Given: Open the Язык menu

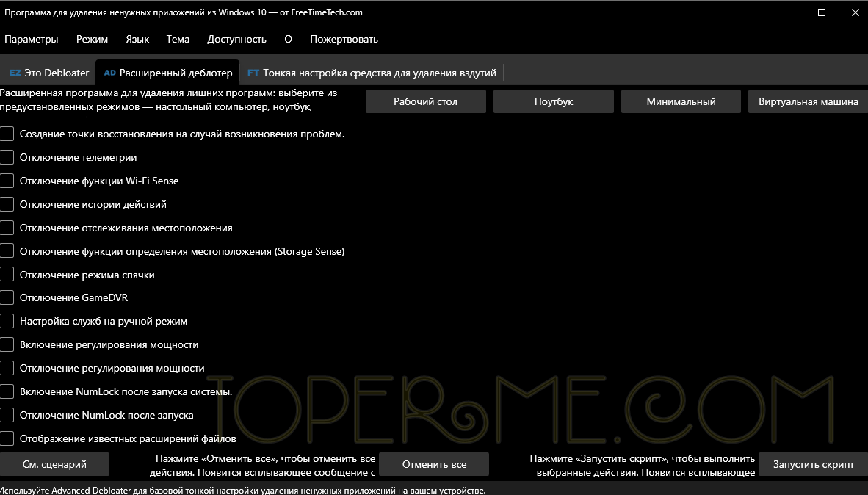Looking at the screenshot, I should pyautogui.click(x=137, y=40).
